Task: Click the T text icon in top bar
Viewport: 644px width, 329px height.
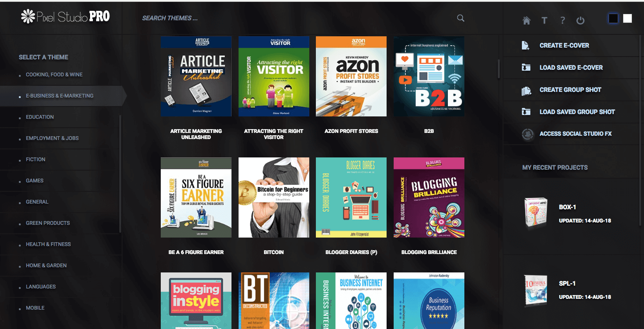Action: point(544,20)
